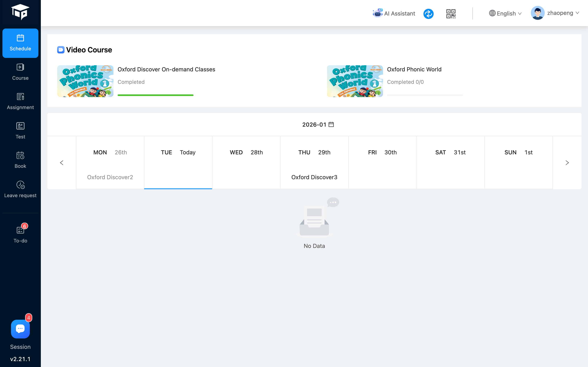Open the AI Assistant
588x367 pixels.
click(x=394, y=14)
